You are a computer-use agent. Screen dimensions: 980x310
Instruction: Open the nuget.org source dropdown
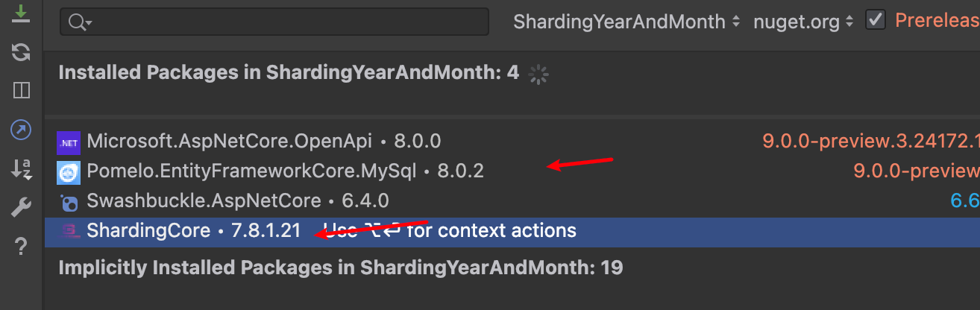(x=803, y=22)
